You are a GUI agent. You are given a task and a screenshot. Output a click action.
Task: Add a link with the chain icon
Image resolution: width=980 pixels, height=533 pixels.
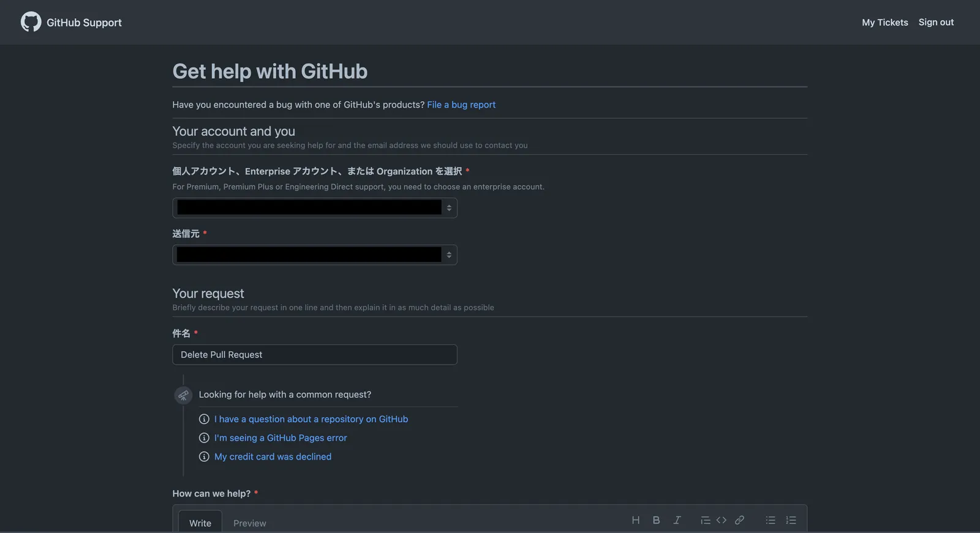[x=739, y=520]
